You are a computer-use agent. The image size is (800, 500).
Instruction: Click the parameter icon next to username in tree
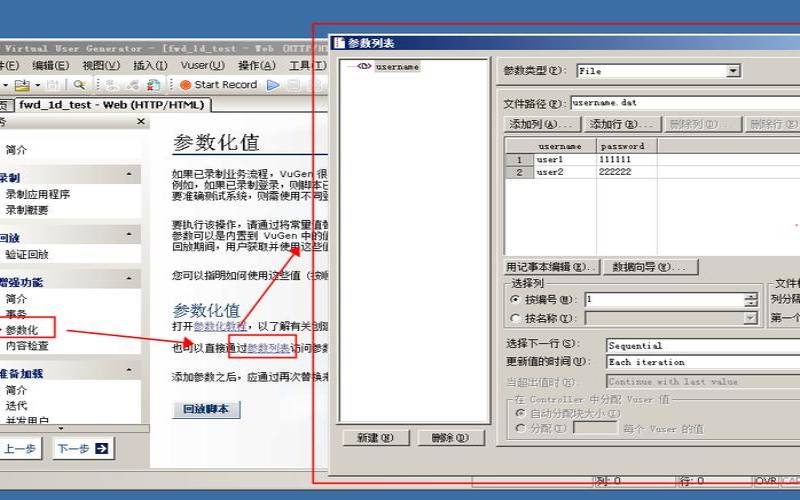(x=364, y=66)
